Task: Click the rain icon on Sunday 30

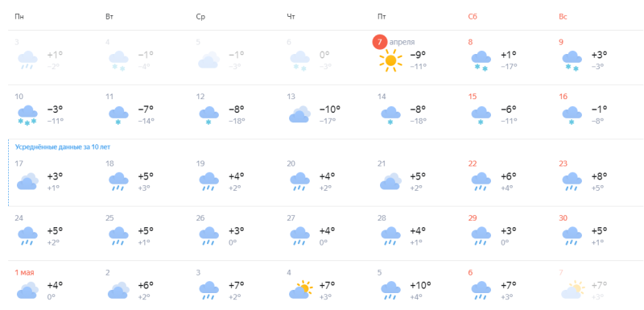Action: click(x=572, y=236)
